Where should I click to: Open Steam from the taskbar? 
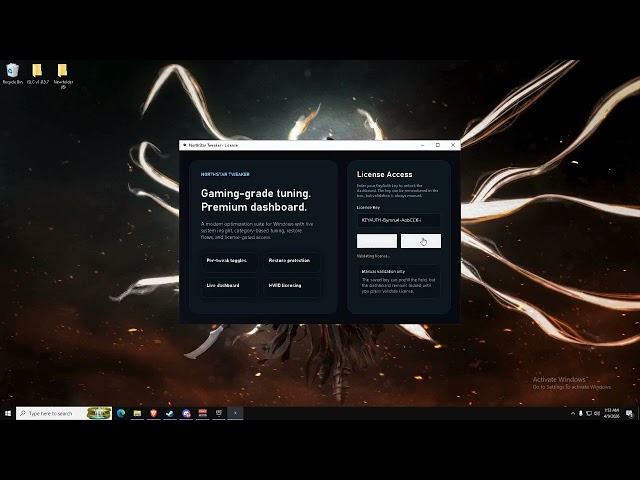click(x=170, y=413)
